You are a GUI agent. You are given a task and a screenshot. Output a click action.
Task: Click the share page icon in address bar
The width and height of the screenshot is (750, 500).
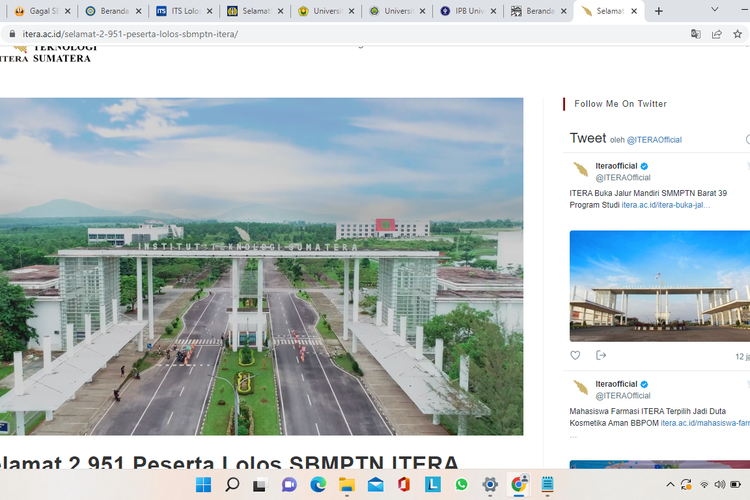[717, 34]
